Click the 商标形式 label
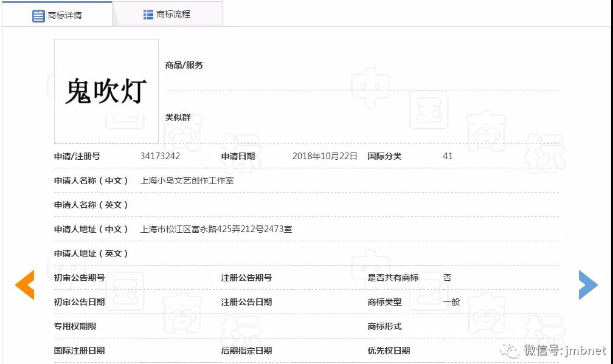The width and height of the screenshot is (613, 364). pos(384,326)
